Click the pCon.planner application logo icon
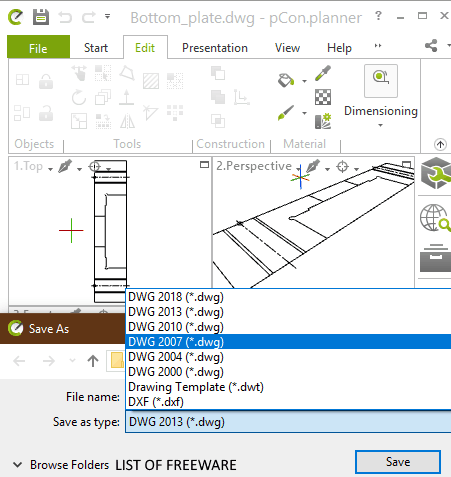 pos(16,17)
